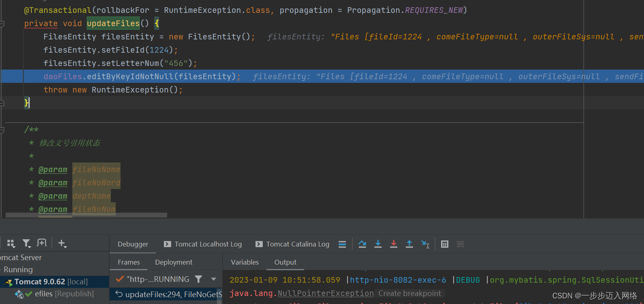
Task: Switch to Tomcat Localhost Log tab
Action: tap(202, 244)
